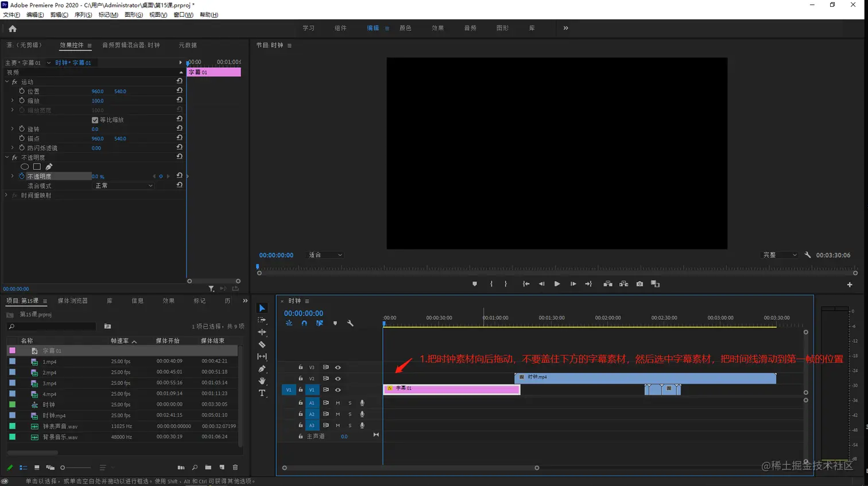Reset the Position parameter
The image size is (868, 486).
tap(180, 91)
